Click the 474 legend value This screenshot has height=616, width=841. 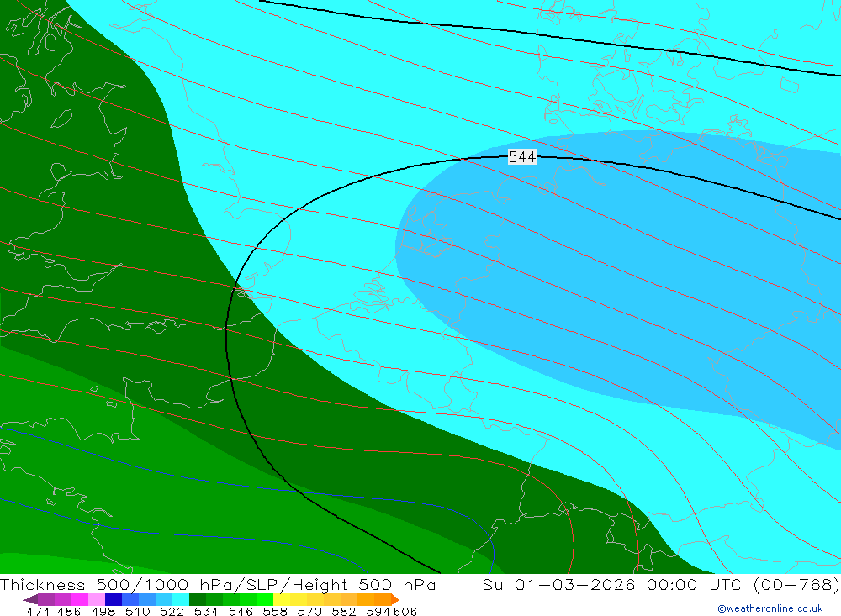click(x=38, y=611)
